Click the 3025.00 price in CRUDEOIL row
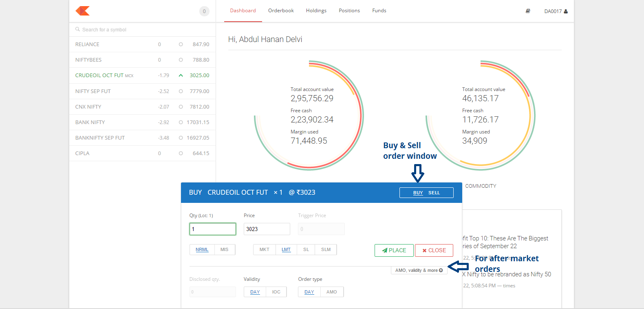Image resolution: width=644 pixels, height=309 pixels. (x=199, y=76)
